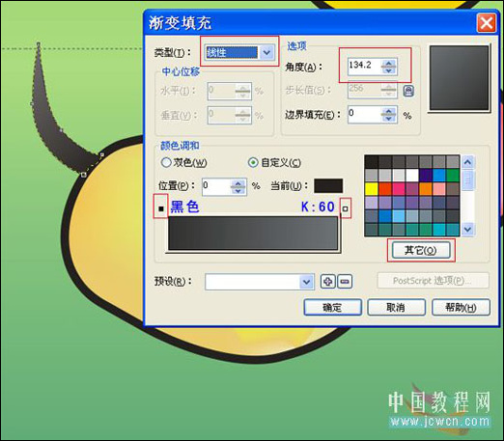Screen dimensions: 504x441
Task: Click the gradient preview bar
Action: [253, 234]
